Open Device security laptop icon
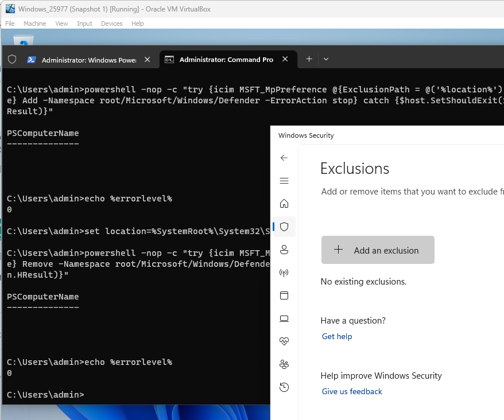 [284, 319]
